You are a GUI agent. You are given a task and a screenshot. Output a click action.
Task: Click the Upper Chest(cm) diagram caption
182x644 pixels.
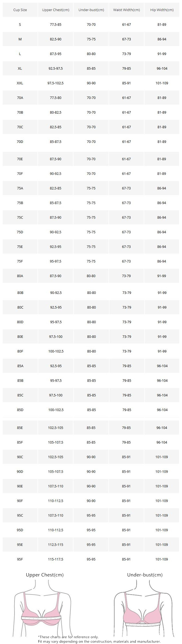(x=45, y=575)
